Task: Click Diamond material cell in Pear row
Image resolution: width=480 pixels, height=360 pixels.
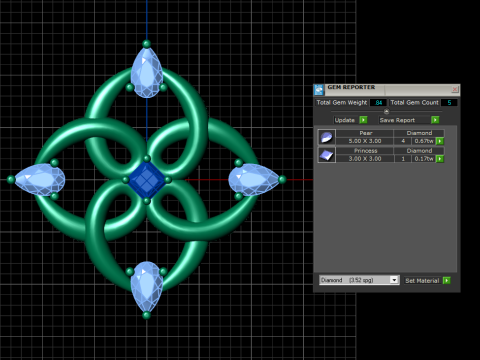Action: coord(419,133)
